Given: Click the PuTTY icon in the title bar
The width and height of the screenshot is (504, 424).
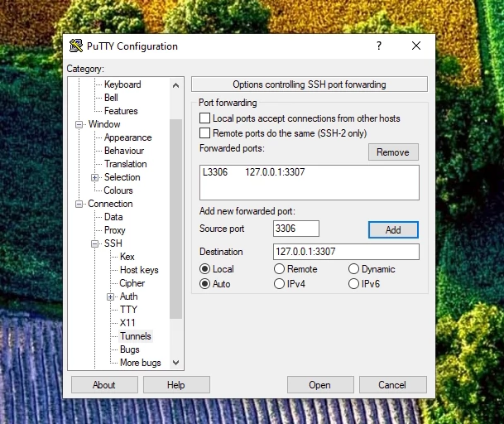Looking at the screenshot, I should [76, 46].
